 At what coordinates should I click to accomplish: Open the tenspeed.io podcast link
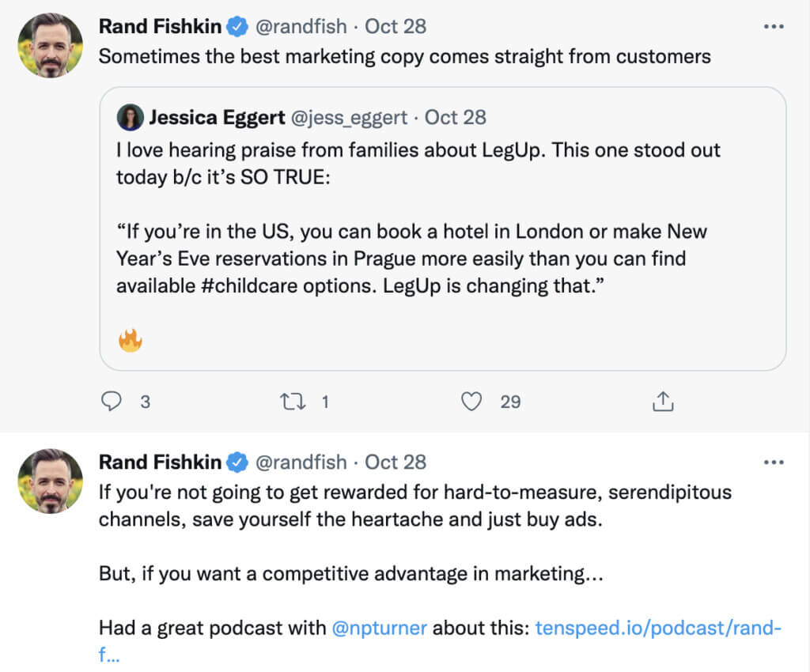pyautogui.click(x=658, y=629)
